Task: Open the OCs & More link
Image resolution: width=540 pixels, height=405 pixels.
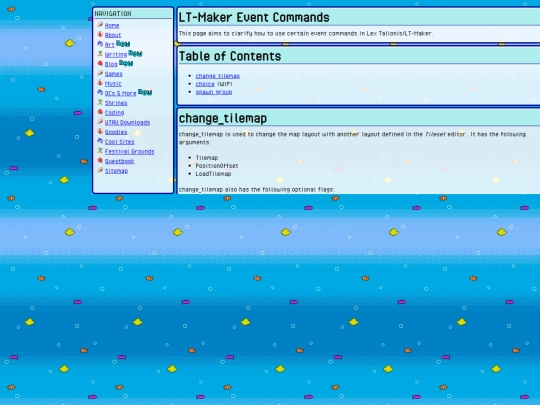Action: [x=121, y=93]
